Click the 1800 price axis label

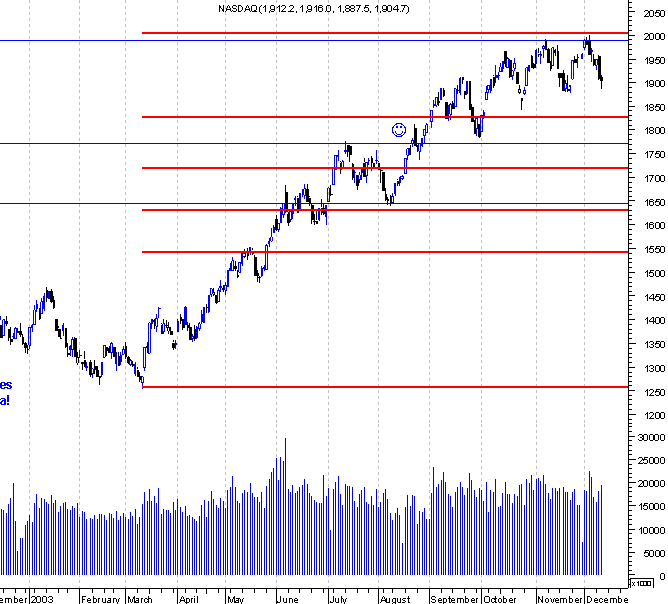tap(654, 131)
